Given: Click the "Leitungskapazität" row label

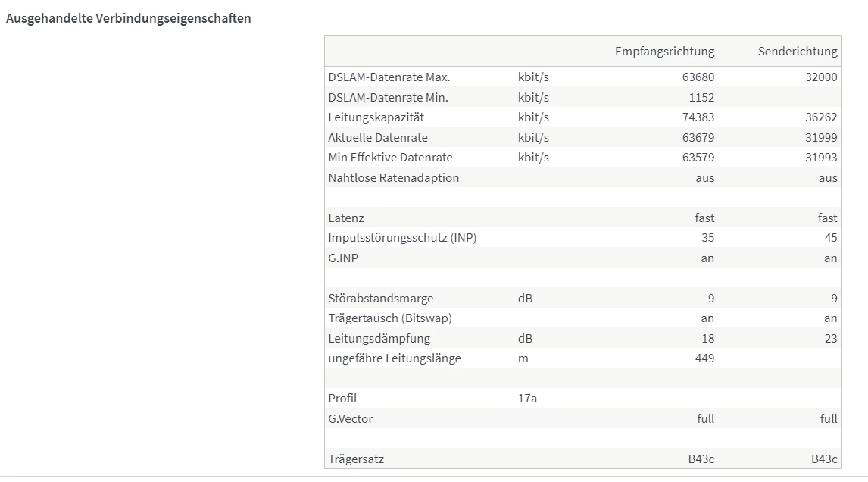Looking at the screenshot, I should pos(376,117).
